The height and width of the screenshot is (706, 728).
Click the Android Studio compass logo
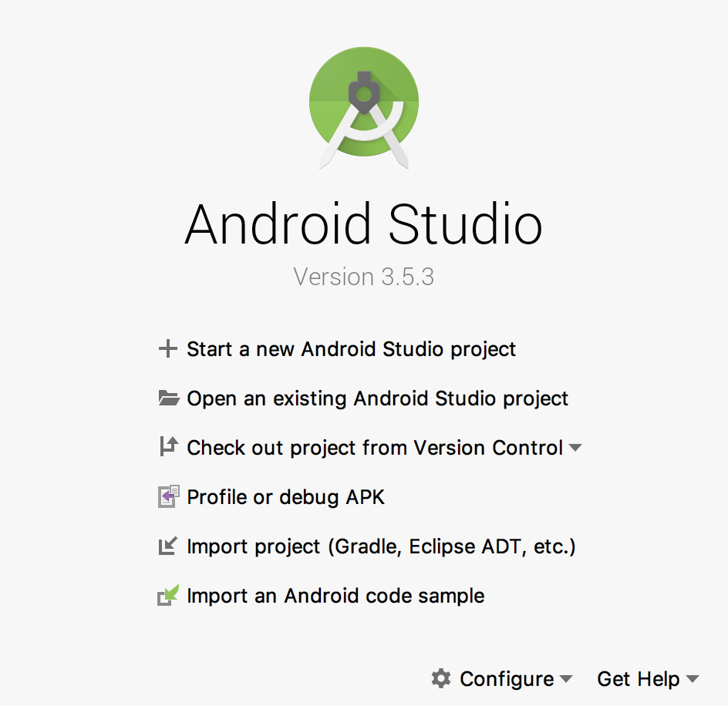(364, 107)
